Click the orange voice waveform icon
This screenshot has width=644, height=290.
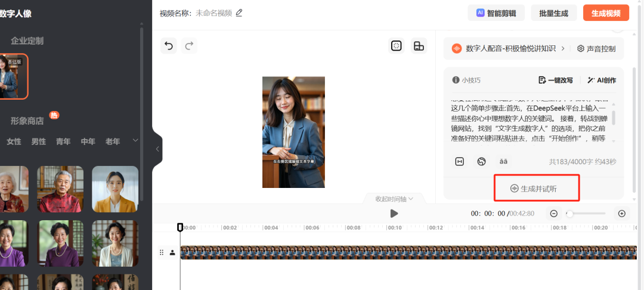456,48
